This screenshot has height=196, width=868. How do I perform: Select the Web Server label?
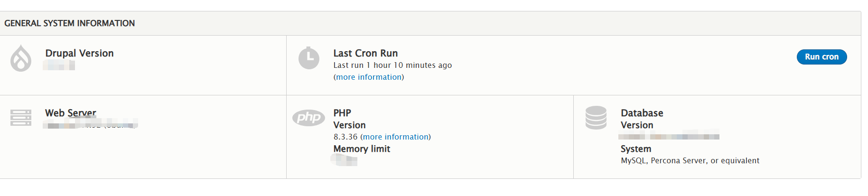pyautogui.click(x=71, y=113)
